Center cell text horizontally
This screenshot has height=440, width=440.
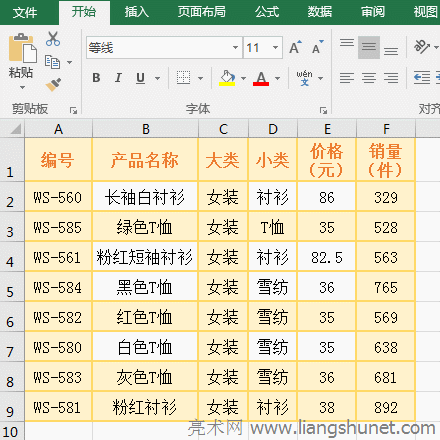369,78
